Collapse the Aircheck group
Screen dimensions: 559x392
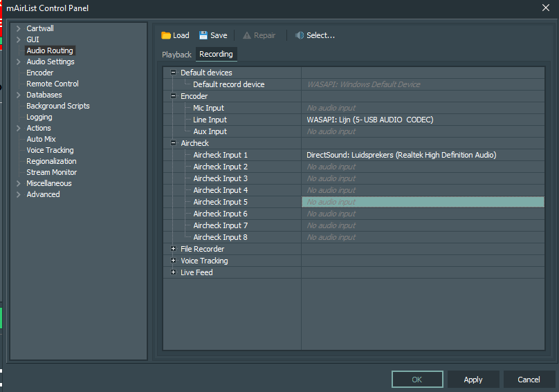[x=173, y=143]
